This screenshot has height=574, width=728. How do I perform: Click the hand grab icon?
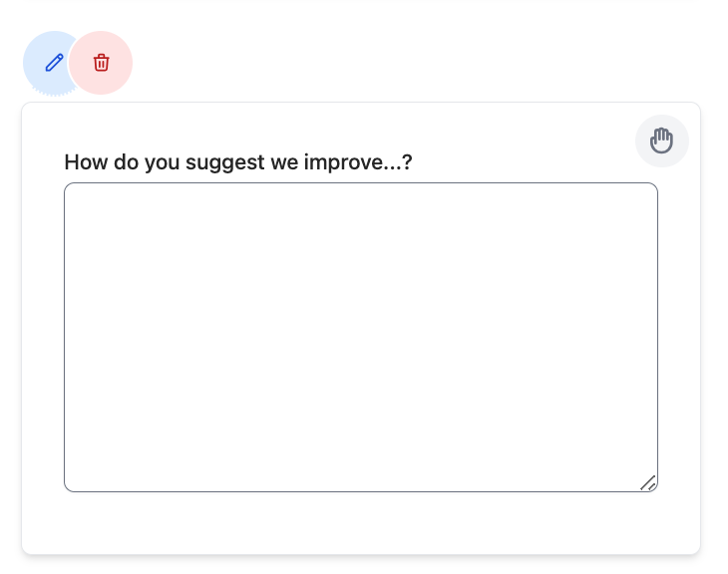tap(661, 141)
